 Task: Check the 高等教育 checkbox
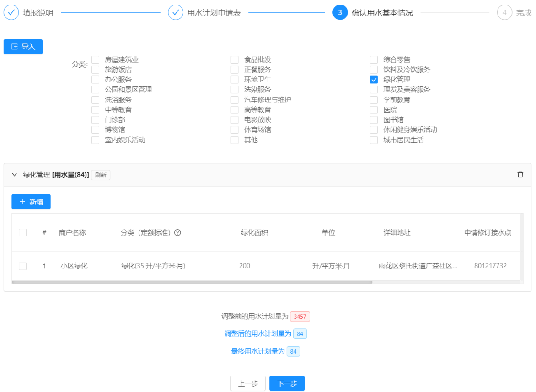[x=235, y=110]
